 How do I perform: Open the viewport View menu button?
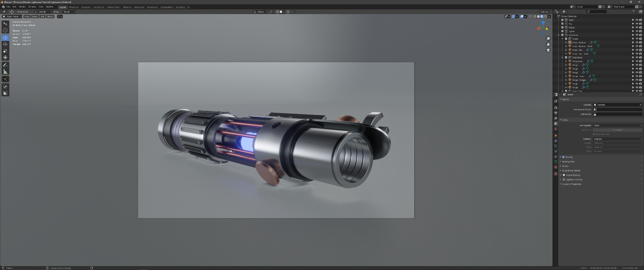coord(27,17)
